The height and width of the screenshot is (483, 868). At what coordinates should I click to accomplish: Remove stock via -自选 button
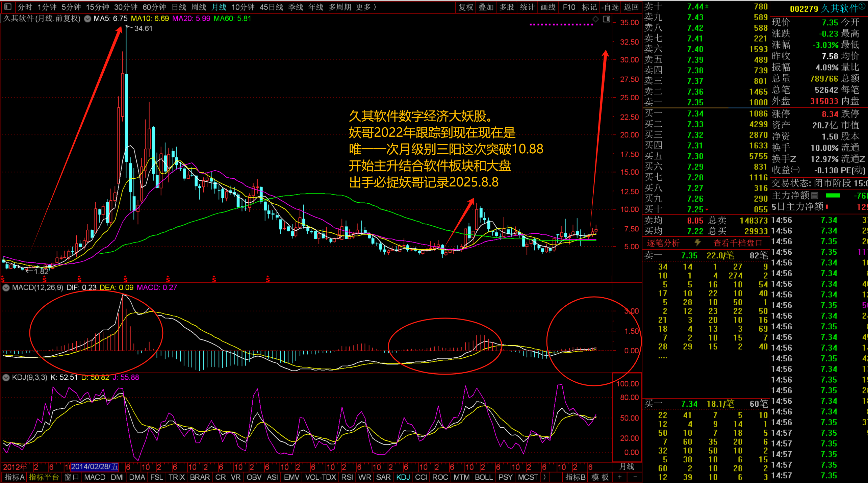[x=610, y=7]
